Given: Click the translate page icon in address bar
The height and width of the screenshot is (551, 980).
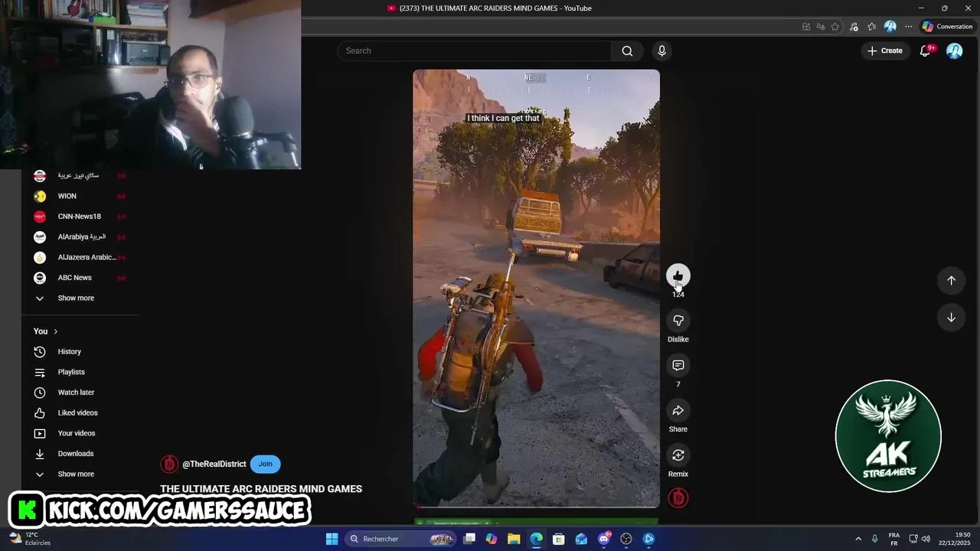Looking at the screenshot, I should (x=820, y=26).
